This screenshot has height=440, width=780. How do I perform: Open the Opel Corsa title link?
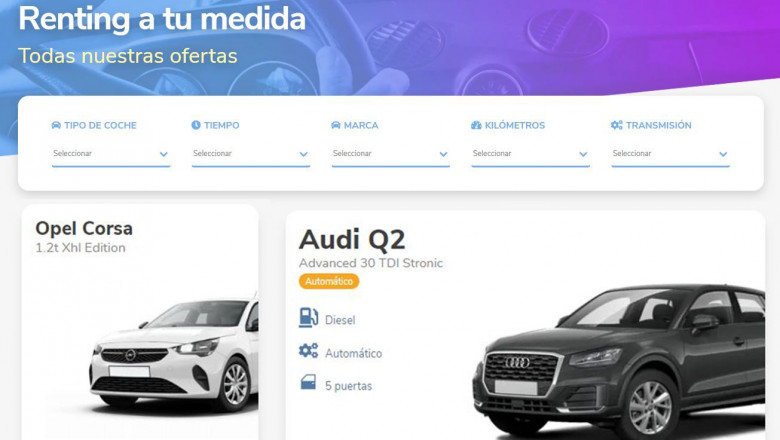(x=84, y=229)
